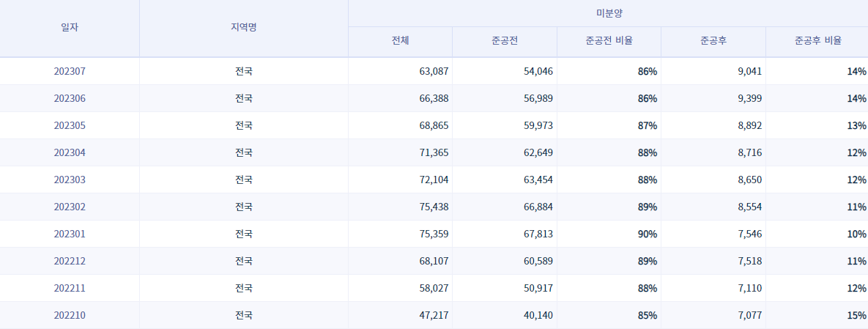Click post-completion value 9,399

click(750, 98)
